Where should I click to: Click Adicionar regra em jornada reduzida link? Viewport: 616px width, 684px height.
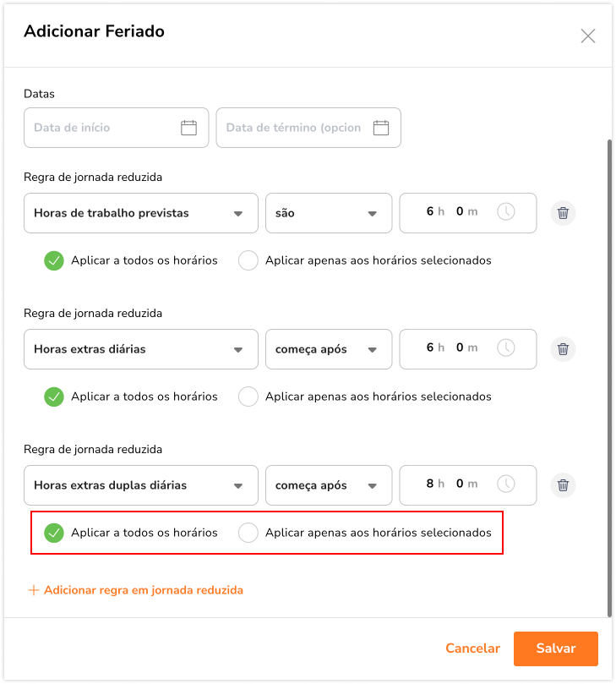tap(135, 590)
